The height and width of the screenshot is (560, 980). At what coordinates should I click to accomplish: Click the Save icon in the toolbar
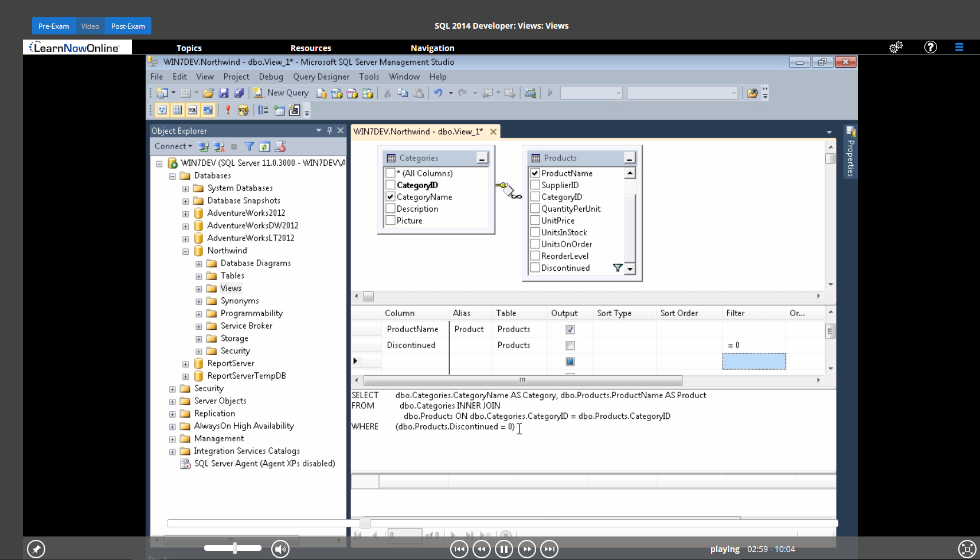pyautogui.click(x=224, y=93)
